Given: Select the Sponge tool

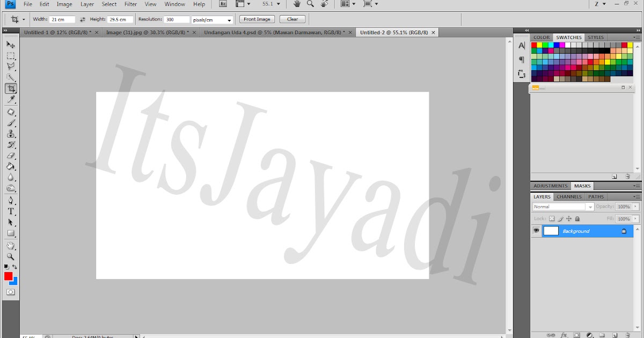Looking at the screenshot, I should click(x=11, y=188).
